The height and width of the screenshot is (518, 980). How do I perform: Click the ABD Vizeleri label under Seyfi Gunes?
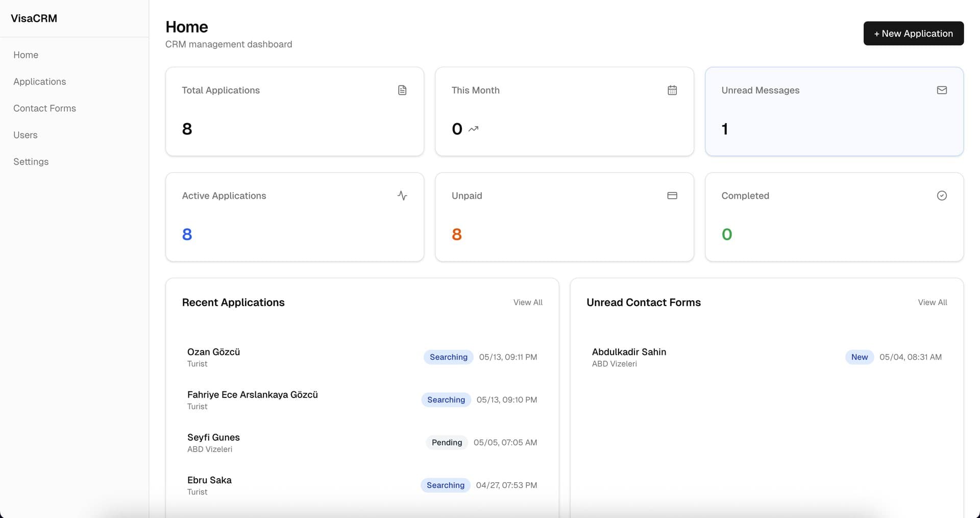point(209,450)
